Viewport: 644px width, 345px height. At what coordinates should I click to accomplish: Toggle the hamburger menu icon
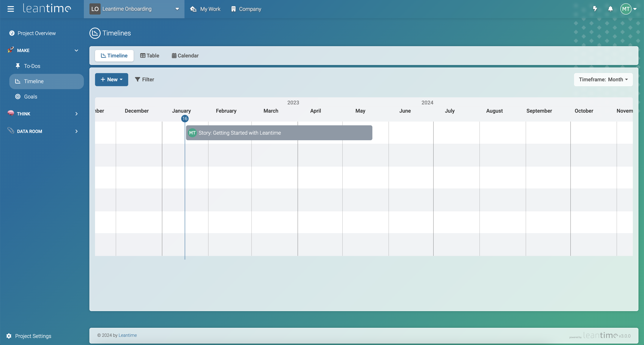pos(10,9)
